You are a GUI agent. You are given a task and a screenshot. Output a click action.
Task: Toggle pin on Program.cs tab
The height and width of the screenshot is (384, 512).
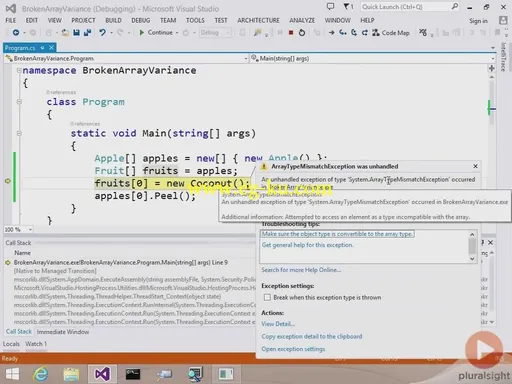(x=42, y=48)
